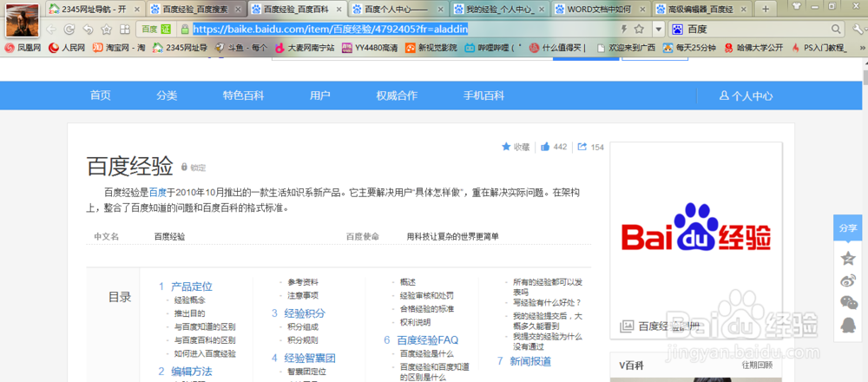Open the 哔哩哔哩 bookmark
The width and height of the screenshot is (868, 382).
tap(493, 48)
